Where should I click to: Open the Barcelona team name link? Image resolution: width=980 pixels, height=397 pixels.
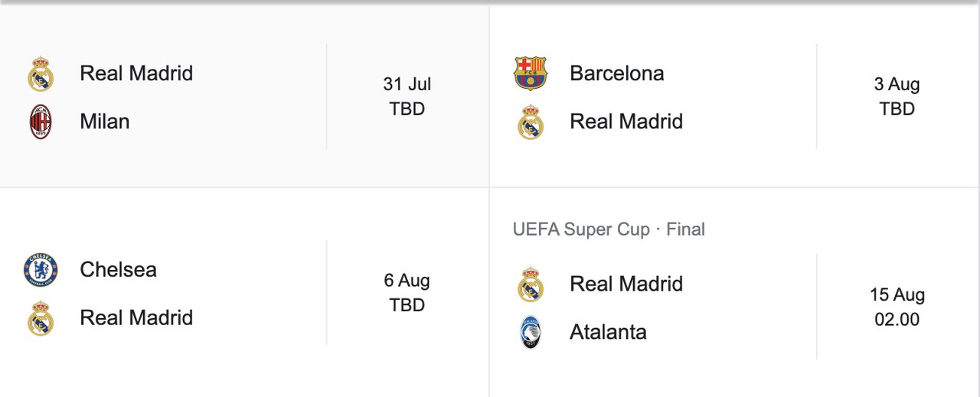point(617,73)
